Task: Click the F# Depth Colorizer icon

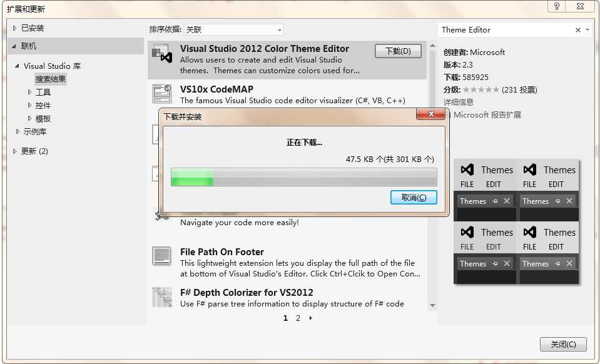Action: click(x=162, y=297)
